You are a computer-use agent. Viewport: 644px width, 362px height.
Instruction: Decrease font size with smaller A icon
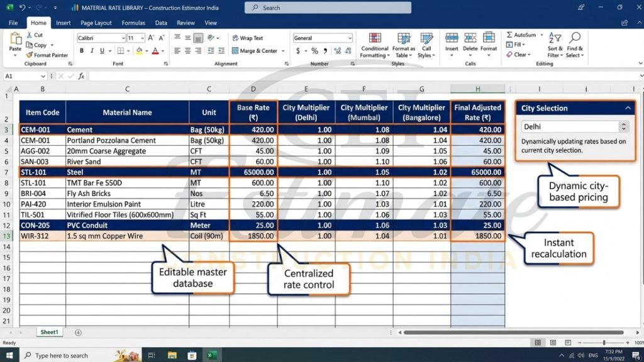coord(162,38)
